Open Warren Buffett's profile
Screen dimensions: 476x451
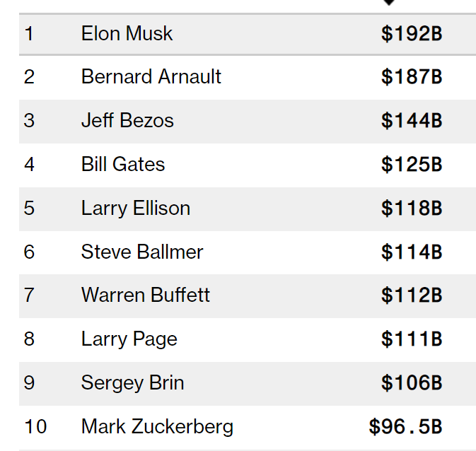point(146,295)
